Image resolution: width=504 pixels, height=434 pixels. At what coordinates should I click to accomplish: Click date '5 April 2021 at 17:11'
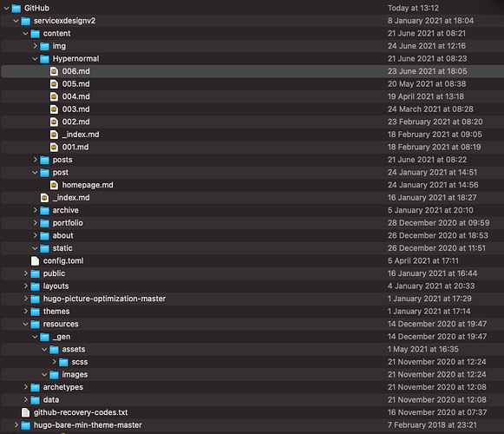(423, 261)
